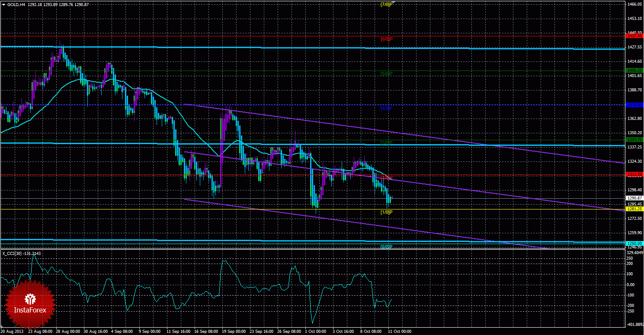Image resolution: width=644 pixels, height=335 pixels.
Task: Select the [0/8]P Murrey level label
Action: click(386, 247)
